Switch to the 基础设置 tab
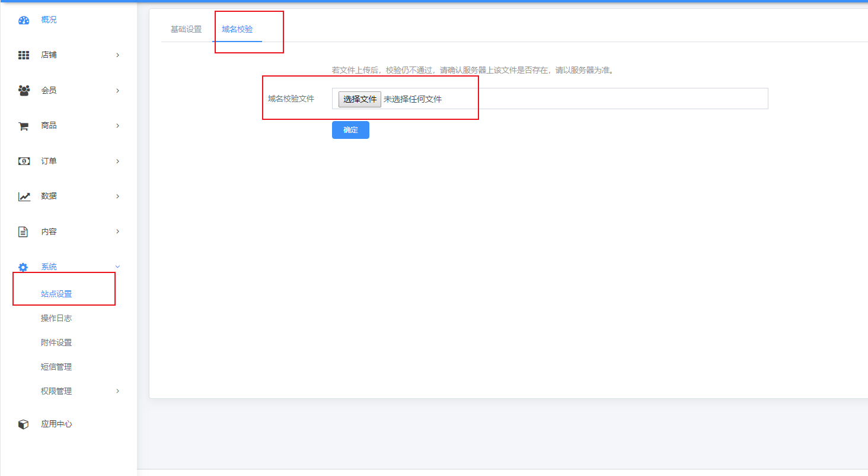This screenshot has width=868, height=476. (186, 29)
